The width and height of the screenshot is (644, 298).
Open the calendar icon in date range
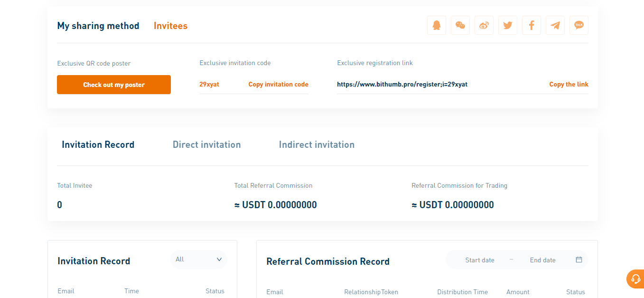(x=579, y=260)
